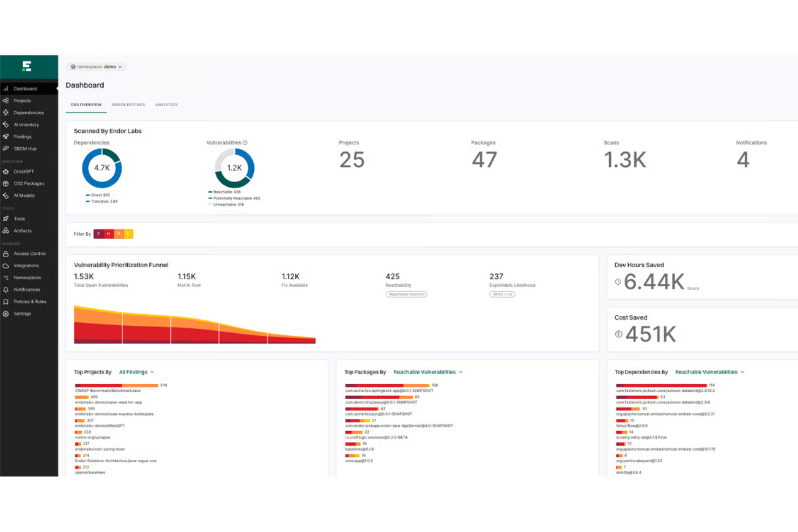This screenshot has height=532, width=798.
Task: Click the Unreachable 316 legend entry
Action: [226, 205]
